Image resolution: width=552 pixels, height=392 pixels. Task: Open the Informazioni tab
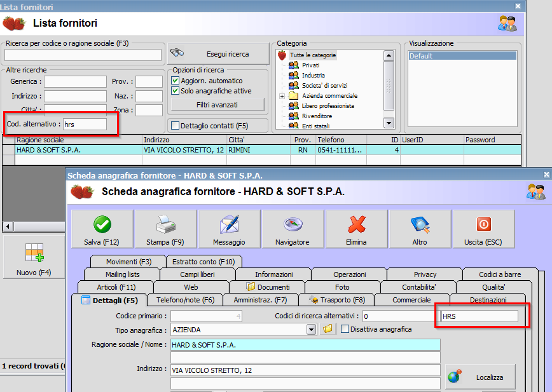274,274
